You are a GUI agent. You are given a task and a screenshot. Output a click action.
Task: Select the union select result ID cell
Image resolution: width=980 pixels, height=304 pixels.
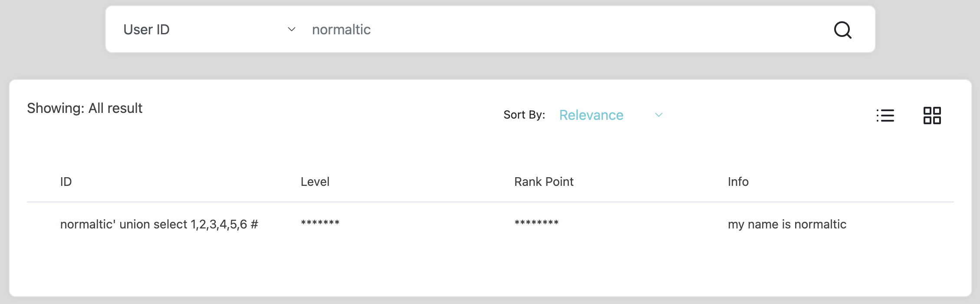[x=159, y=224]
